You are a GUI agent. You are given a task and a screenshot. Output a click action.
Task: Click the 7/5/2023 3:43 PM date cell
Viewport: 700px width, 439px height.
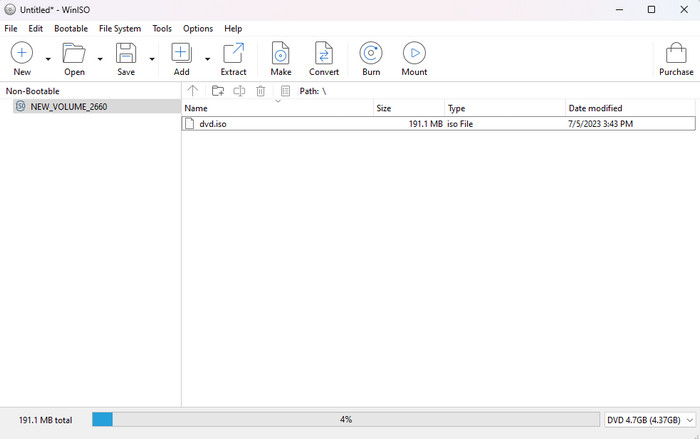pos(600,124)
